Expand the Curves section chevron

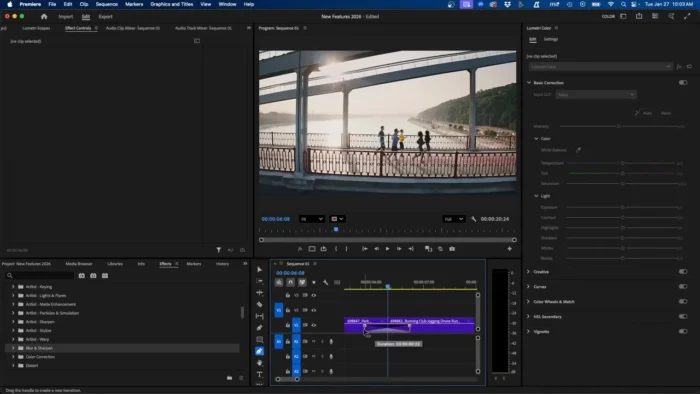(x=529, y=286)
